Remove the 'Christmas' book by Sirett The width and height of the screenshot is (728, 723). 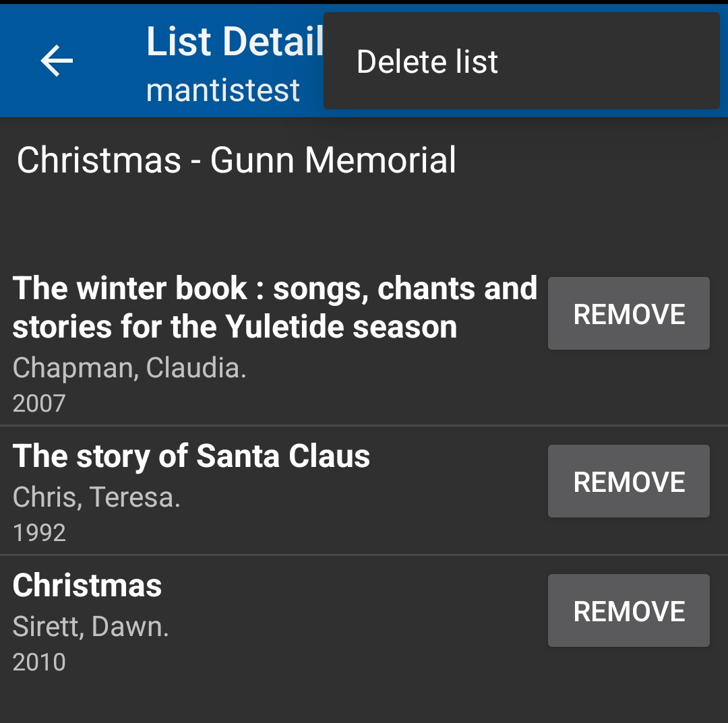click(x=628, y=610)
